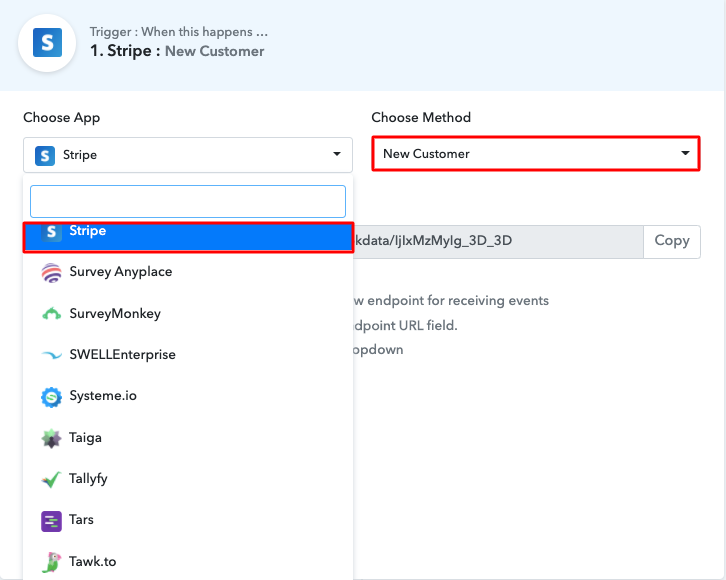Viewport: 726px width, 580px height.
Task: Choose SurveyMonkey in the app list
Action: click(x=115, y=314)
